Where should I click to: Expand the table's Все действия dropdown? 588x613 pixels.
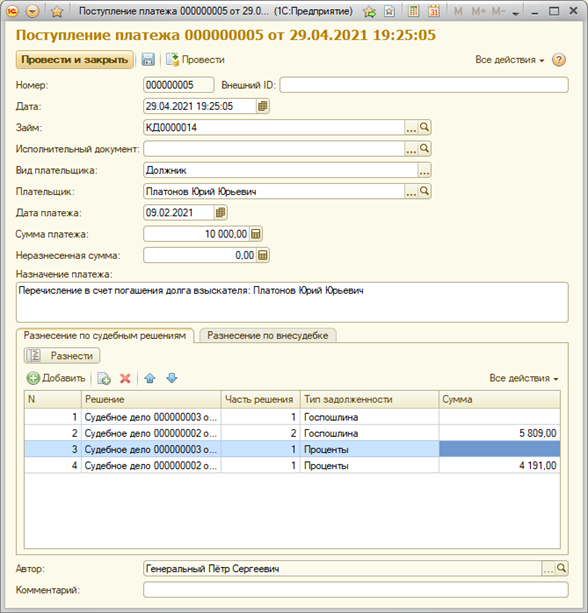(x=523, y=378)
